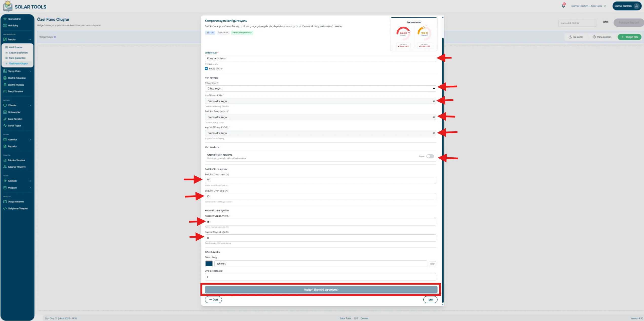Select Pano Şablonları menu item
This screenshot has width=644, height=321.
[x=17, y=58]
